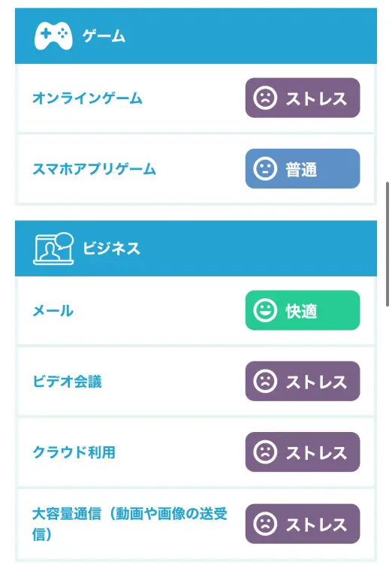Open the メール row label
Screen dimensions: 392x577
pos(53,310)
